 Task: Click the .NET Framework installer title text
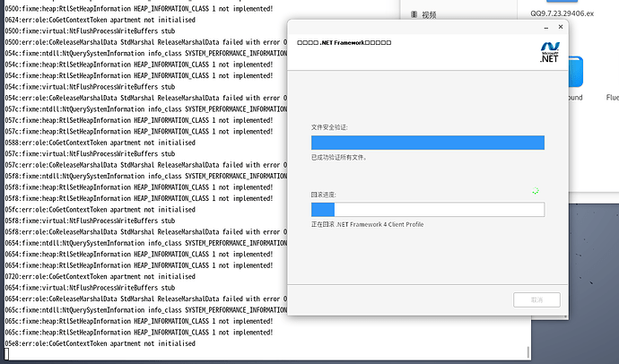(344, 43)
